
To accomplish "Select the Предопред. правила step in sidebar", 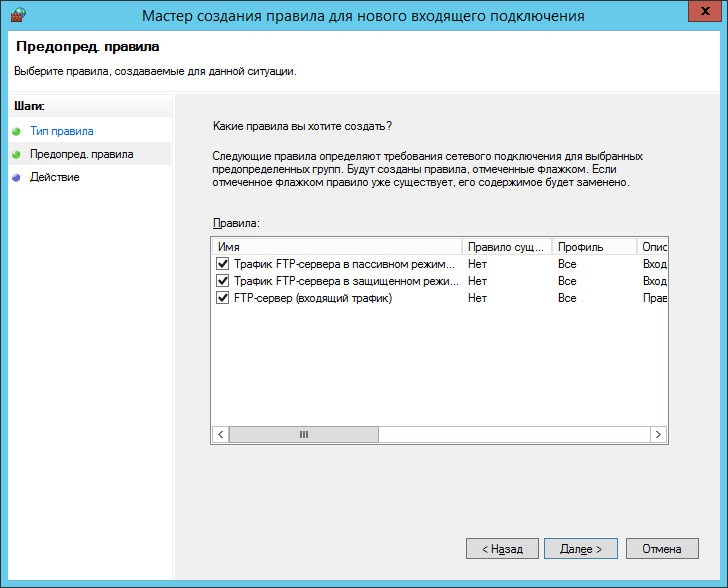I will pos(82,154).
